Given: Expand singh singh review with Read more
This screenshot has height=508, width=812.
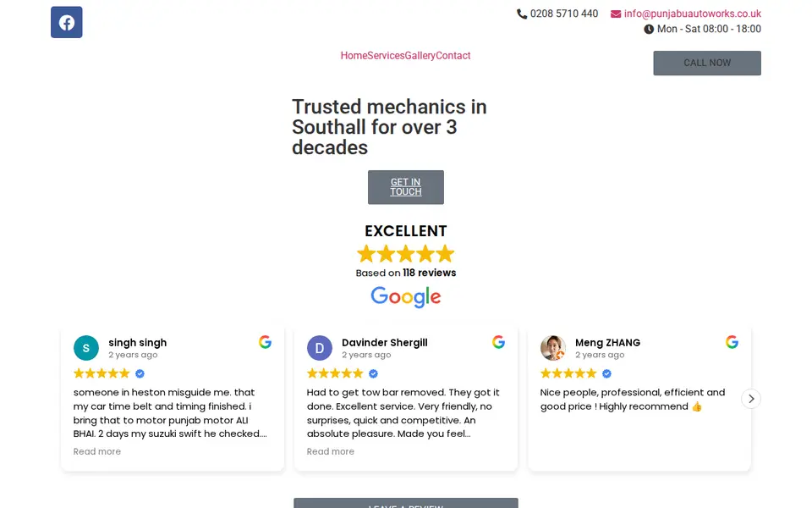Looking at the screenshot, I should [x=96, y=451].
